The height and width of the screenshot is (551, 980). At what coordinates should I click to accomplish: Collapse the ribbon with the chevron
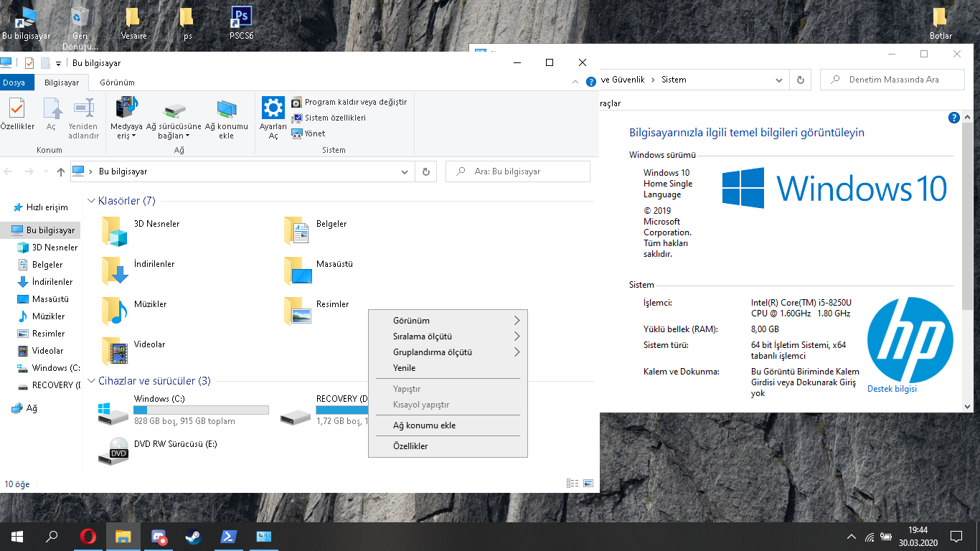pos(577,83)
